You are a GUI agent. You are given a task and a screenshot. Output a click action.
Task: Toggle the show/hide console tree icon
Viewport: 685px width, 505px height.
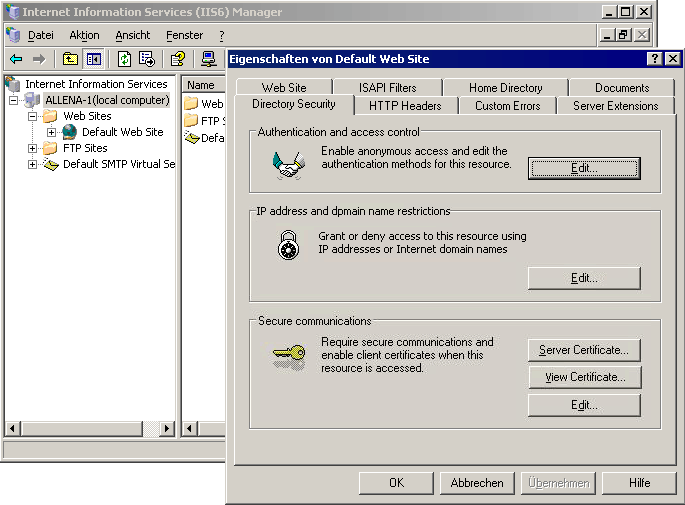pyautogui.click(x=93, y=59)
